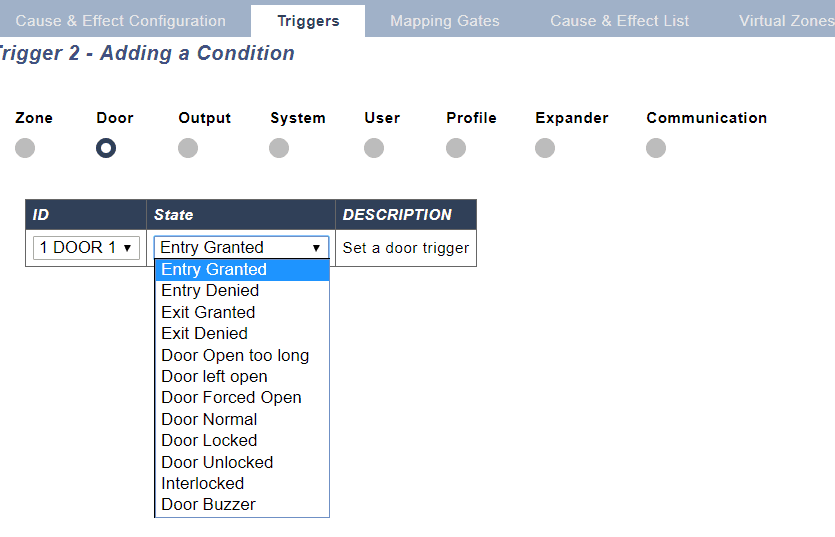This screenshot has width=835, height=537.
Task: Click the selected Door radio button
Action: 106,148
